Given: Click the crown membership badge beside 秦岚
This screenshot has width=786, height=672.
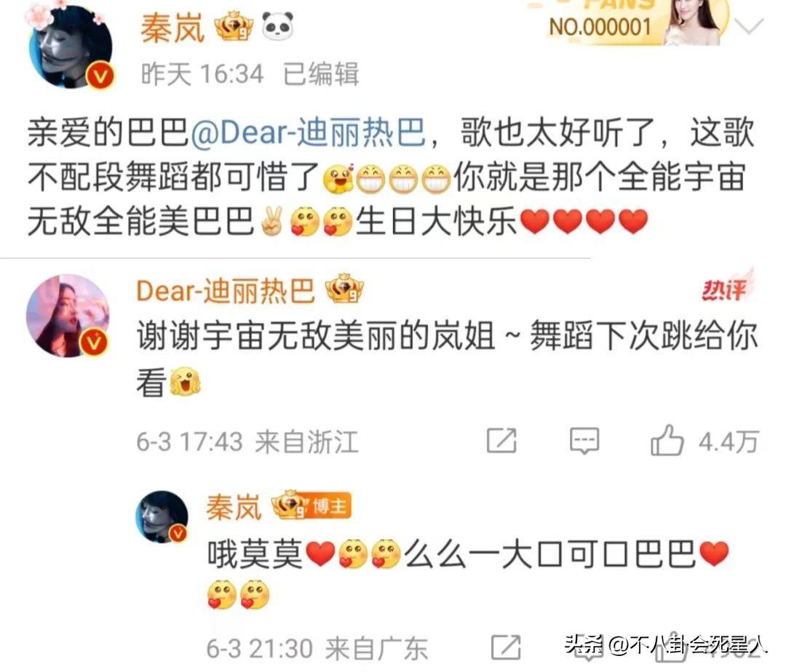Looking at the screenshot, I should [x=233, y=26].
